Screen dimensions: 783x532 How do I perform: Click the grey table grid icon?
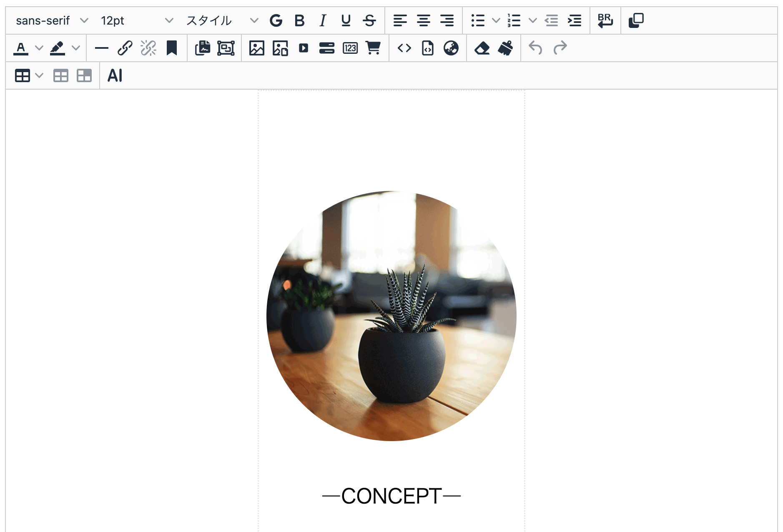61,76
